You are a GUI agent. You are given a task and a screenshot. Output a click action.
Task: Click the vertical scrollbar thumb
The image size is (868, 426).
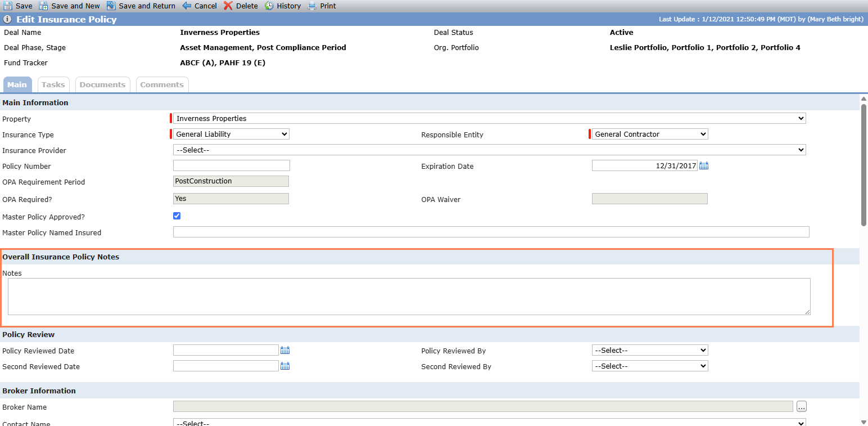[864, 164]
